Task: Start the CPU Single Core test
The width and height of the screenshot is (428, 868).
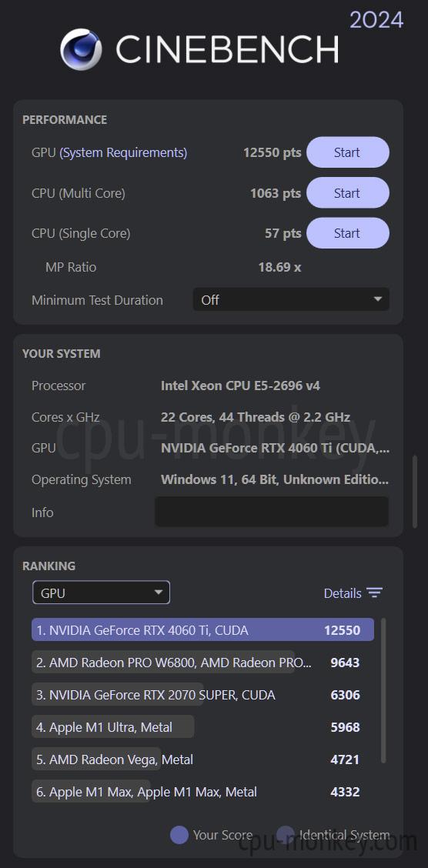Action: (348, 233)
